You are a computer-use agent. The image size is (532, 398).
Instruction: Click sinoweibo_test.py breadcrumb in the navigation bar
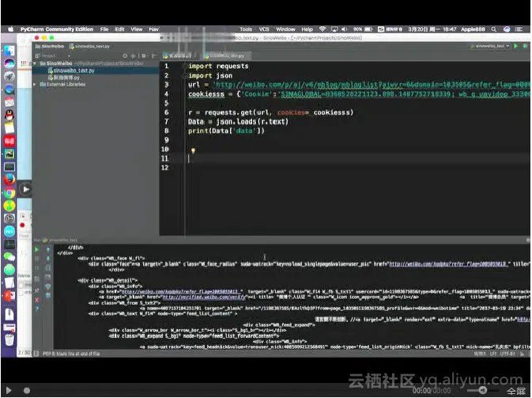[89, 46]
